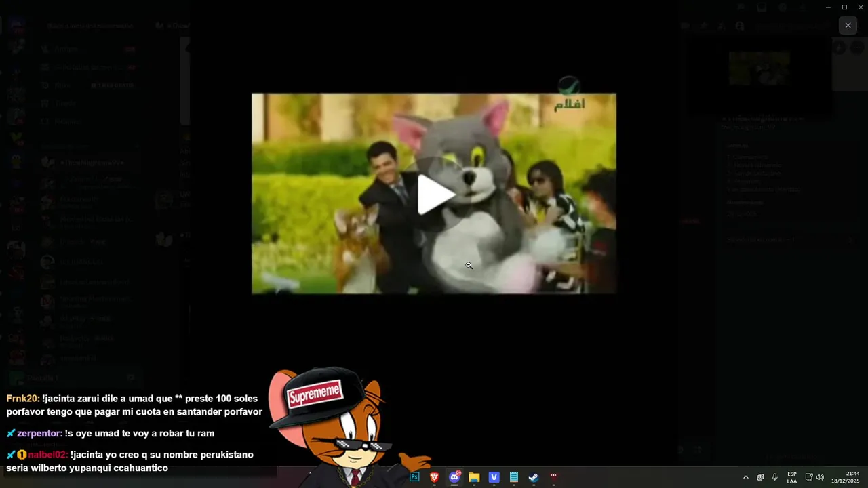Open the tray icon beside the microphone
868x488 pixels.
760,477
